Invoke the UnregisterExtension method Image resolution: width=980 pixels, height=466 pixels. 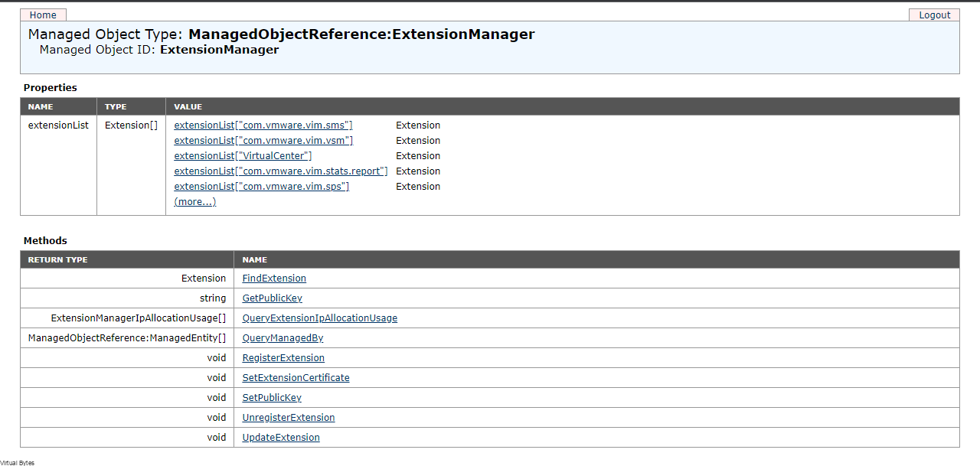point(288,417)
